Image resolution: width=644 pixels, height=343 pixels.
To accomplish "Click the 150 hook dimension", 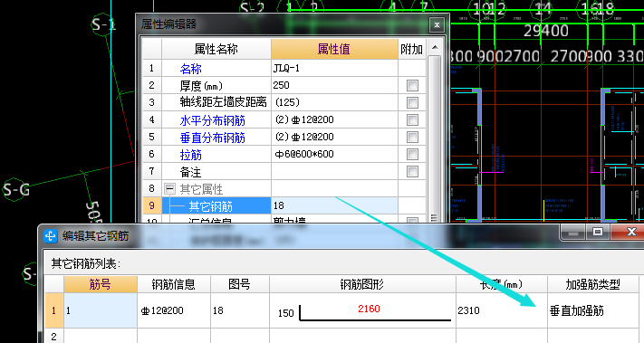I will pos(286,313).
